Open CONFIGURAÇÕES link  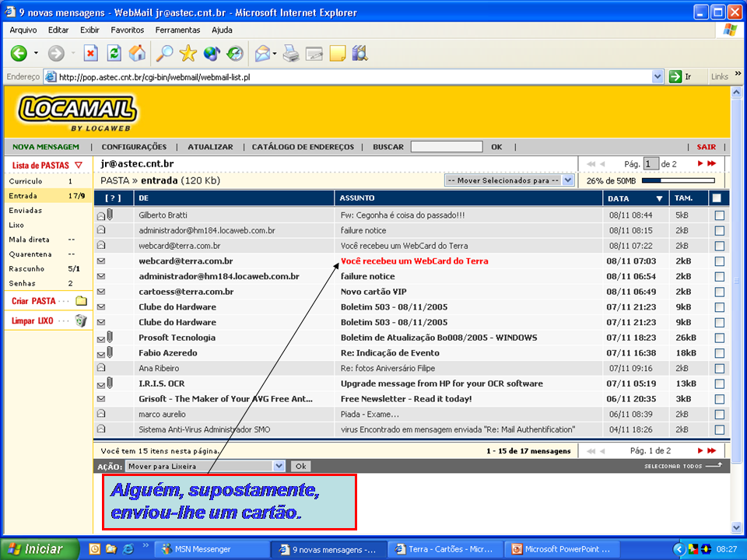click(134, 147)
